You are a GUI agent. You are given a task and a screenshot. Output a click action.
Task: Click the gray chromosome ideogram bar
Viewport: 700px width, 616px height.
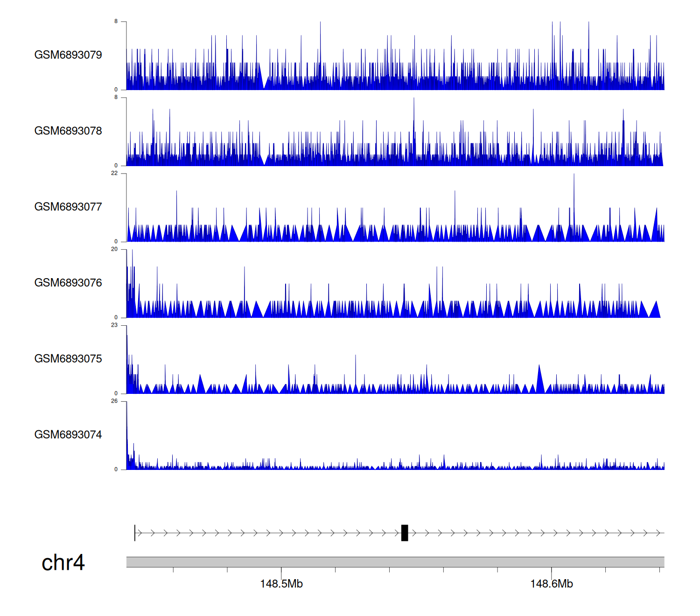[395, 562]
